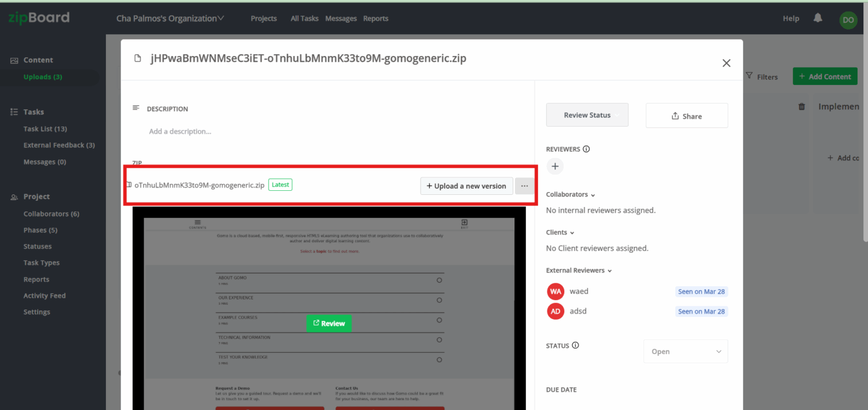Open Messages in top navigation
This screenshot has height=410, width=868.
(x=341, y=19)
